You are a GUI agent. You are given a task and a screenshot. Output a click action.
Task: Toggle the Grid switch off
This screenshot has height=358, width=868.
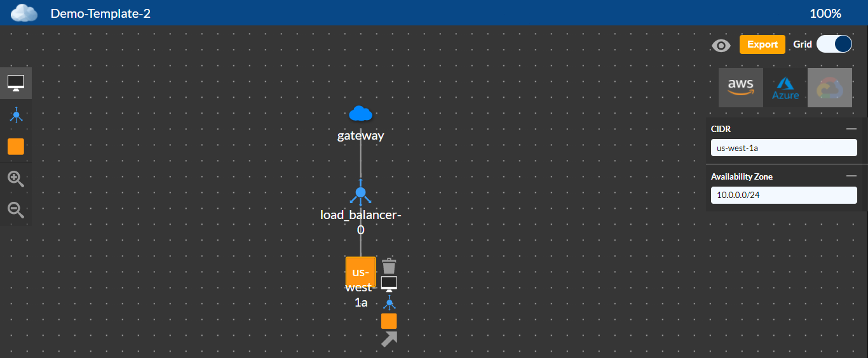point(834,44)
